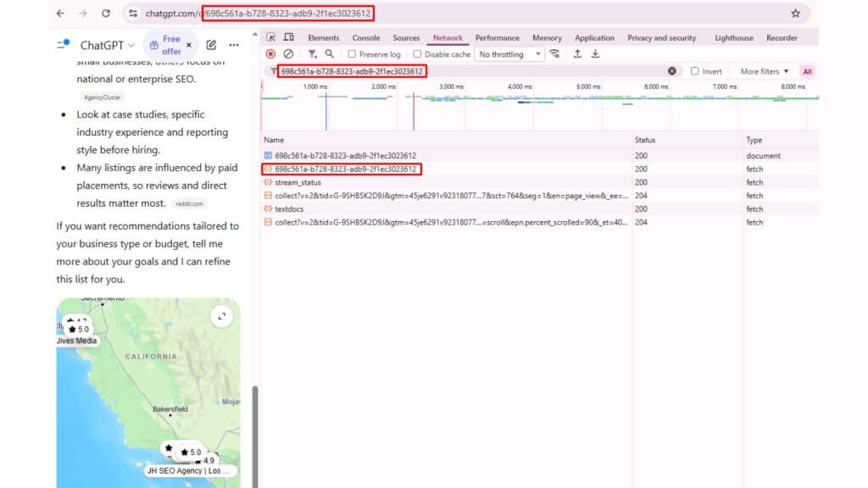Screen dimensions: 868x488
Task: Click the 5,000 ms mark on timeline
Action: click(588, 87)
